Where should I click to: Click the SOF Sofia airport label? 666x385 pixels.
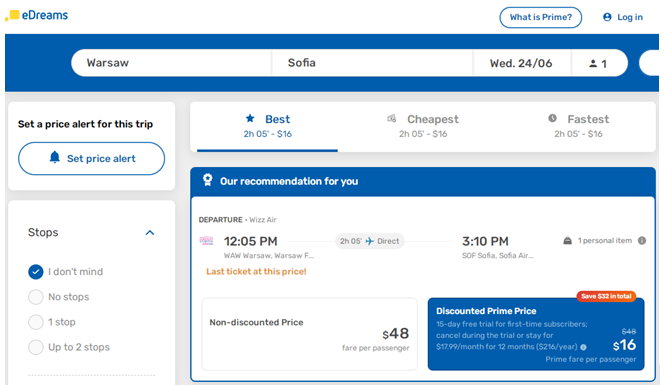(497, 255)
